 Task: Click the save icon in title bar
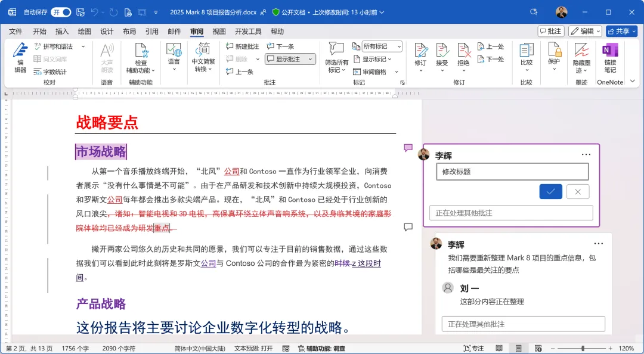tap(80, 13)
